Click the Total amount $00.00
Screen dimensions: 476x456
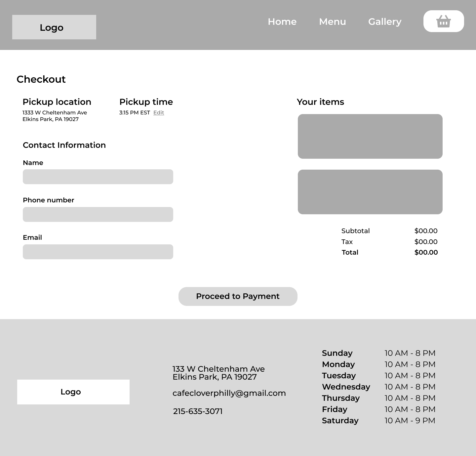pos(426,252)
